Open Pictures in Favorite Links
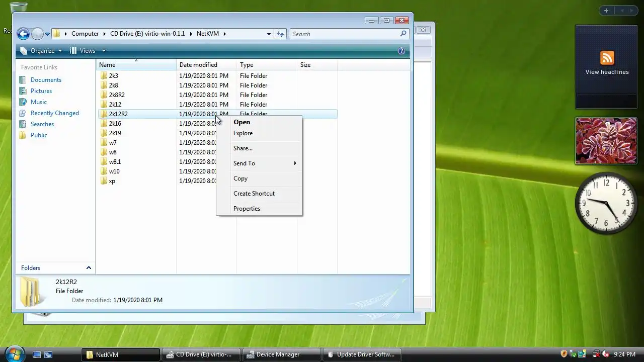This screenshot has width=644, height=362. point(41,91)
